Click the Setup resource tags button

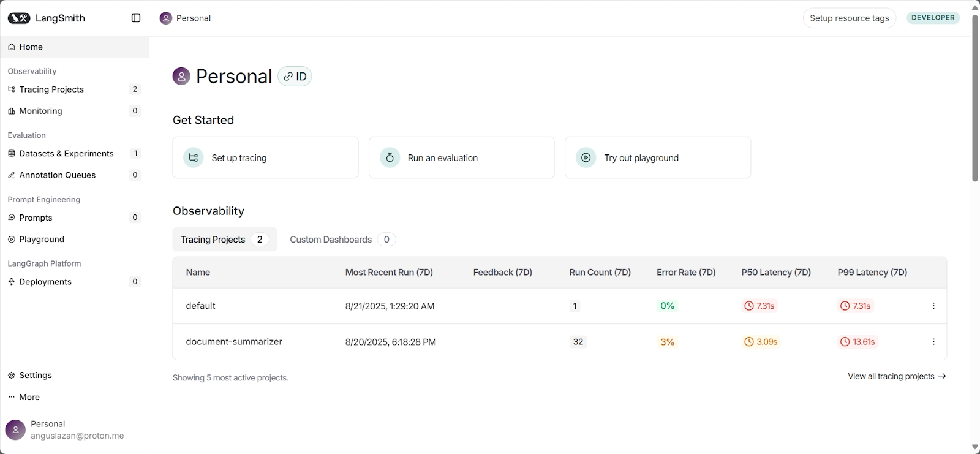[x=849, y=18]
